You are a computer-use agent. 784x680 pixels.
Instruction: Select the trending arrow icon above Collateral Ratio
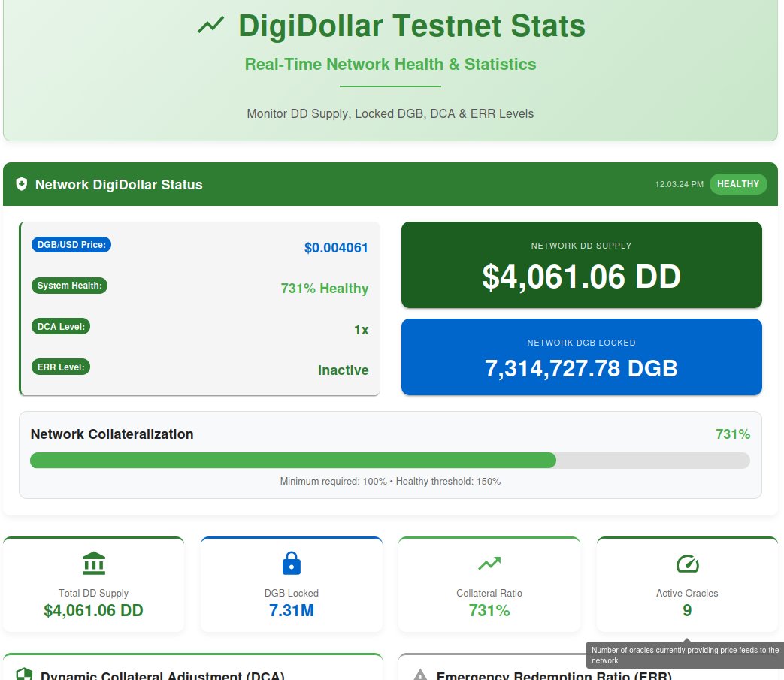(x=489, y=562)
